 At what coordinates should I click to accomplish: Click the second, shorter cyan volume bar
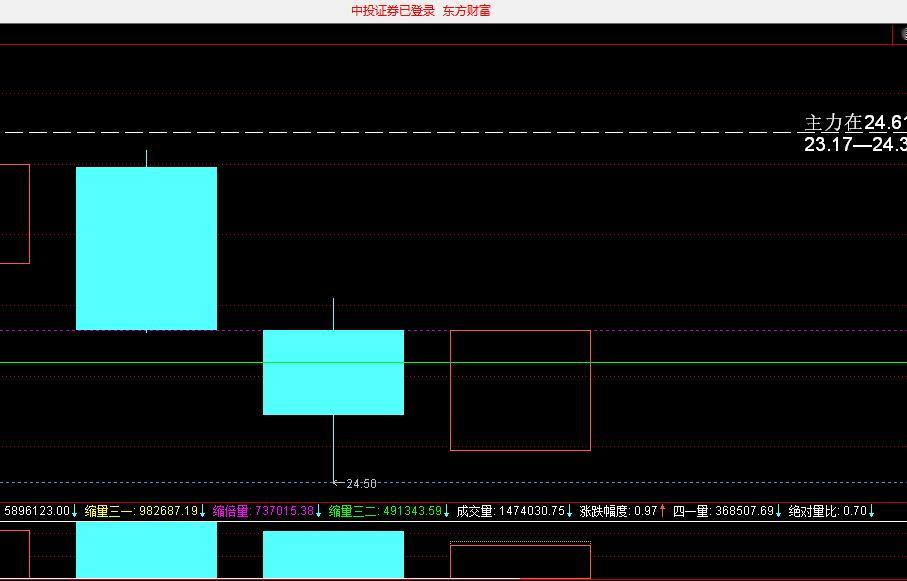point(333,555)
